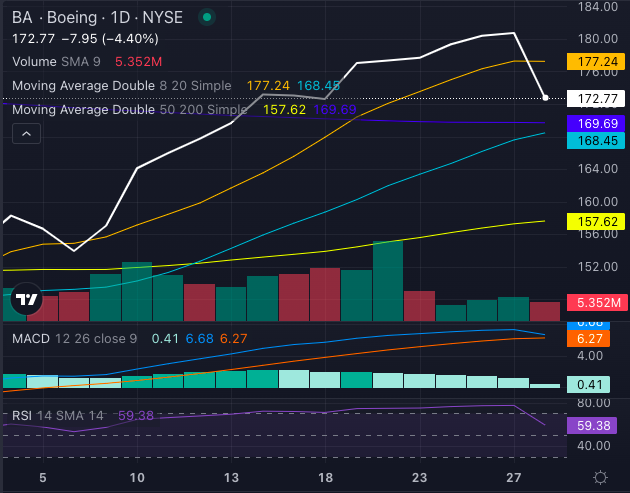Click the 172.77 current price axis label

tap(595, 99)
